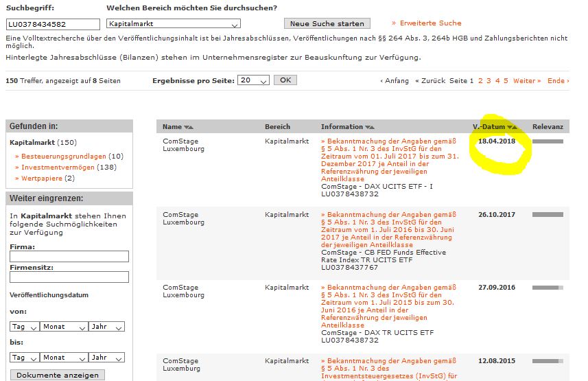Image resolution: width=588 pixels, height=381 pixels.
Task: Go to results page 5
Action: point(506,81)
